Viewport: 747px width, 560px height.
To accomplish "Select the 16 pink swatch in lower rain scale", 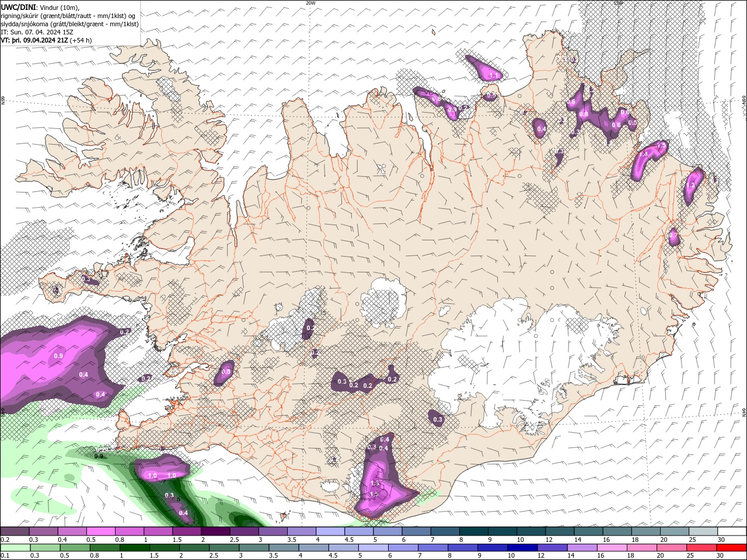I will 611,548.
